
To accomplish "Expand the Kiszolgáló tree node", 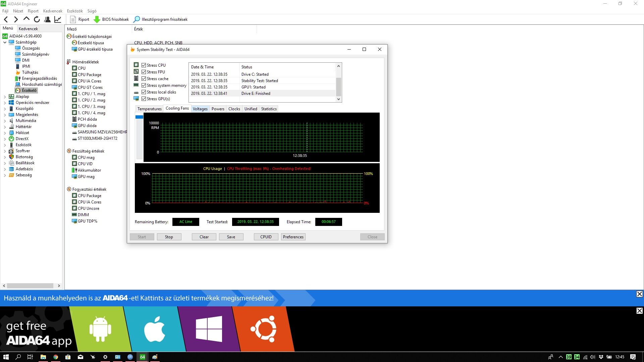I will [x=5, y=109].
